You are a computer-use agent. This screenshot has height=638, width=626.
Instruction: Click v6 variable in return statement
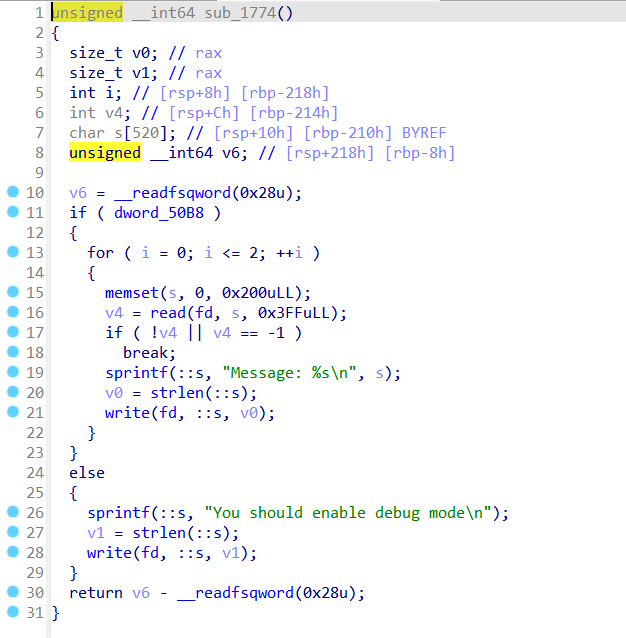141,593
